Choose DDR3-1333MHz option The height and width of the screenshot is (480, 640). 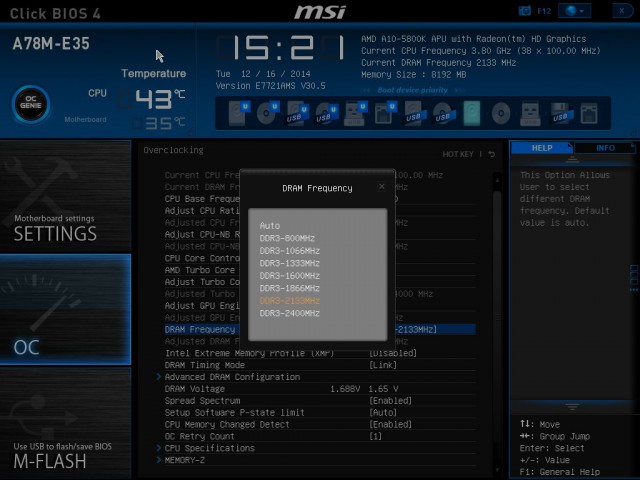coord(290,263)
